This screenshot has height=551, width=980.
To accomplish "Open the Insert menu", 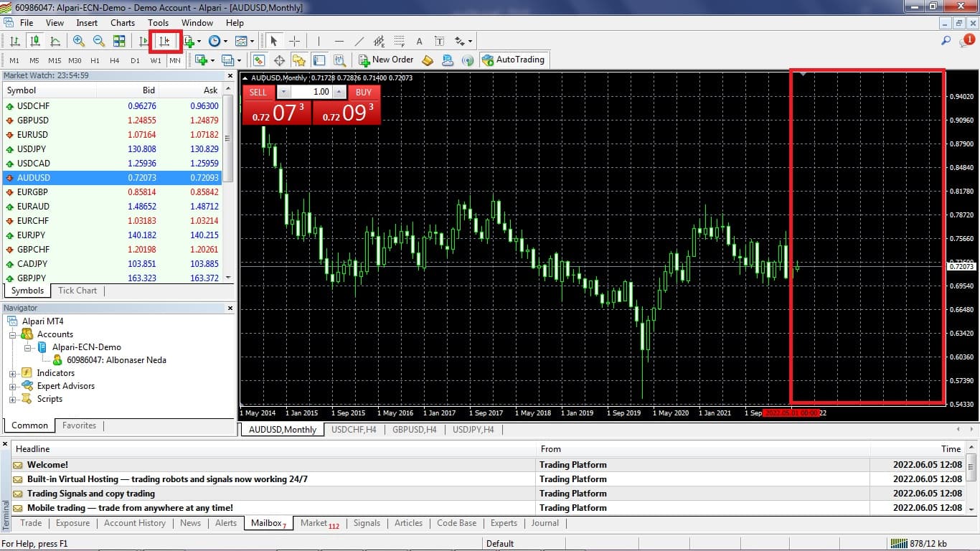I will (x=87, y=23).
